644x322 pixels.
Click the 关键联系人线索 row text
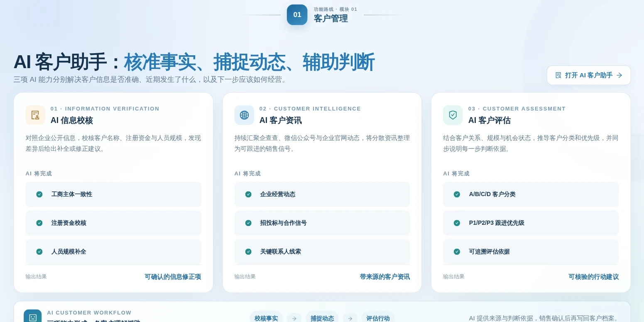click(281, 252)
